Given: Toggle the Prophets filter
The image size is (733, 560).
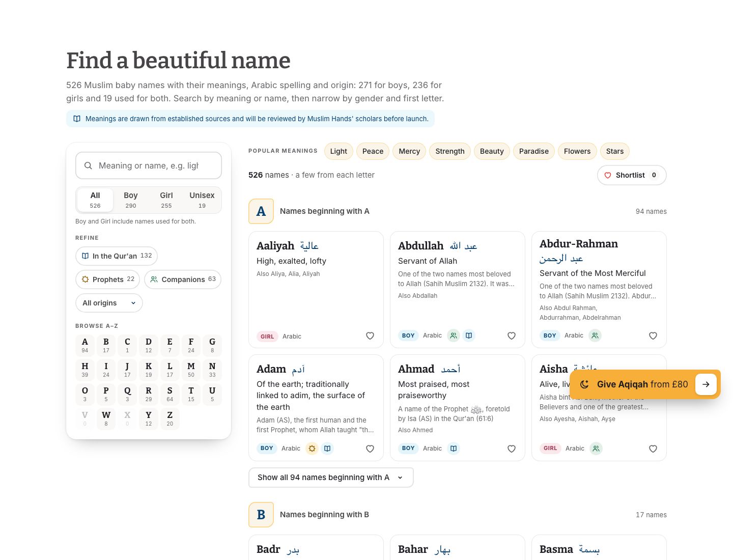Looking at the screenshot, I should pyautogui.click(x=107, y=279).
